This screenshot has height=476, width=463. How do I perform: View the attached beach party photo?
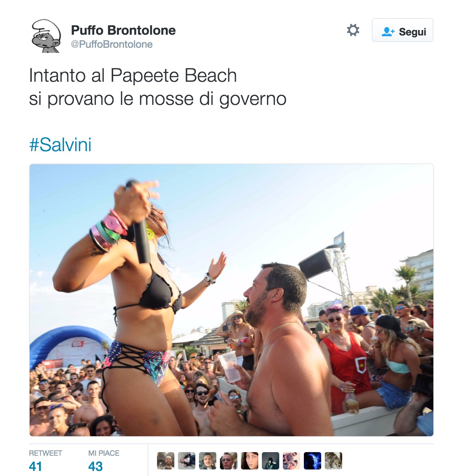231,300
